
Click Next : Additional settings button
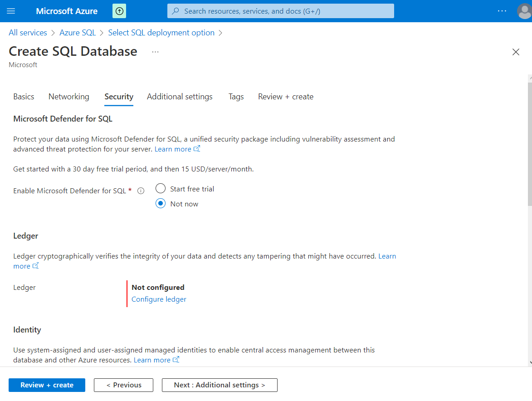(220, 385)
